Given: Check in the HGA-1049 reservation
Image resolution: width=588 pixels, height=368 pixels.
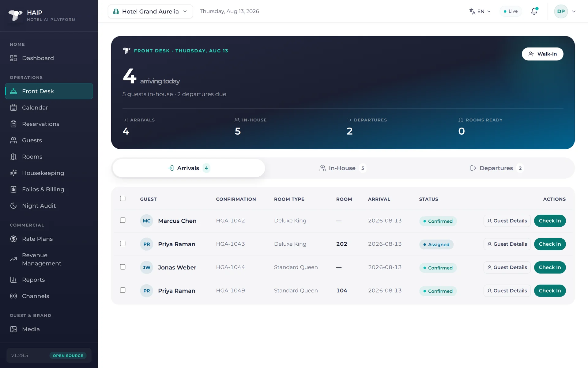Looking at the screenshot, I should [550, 291].
